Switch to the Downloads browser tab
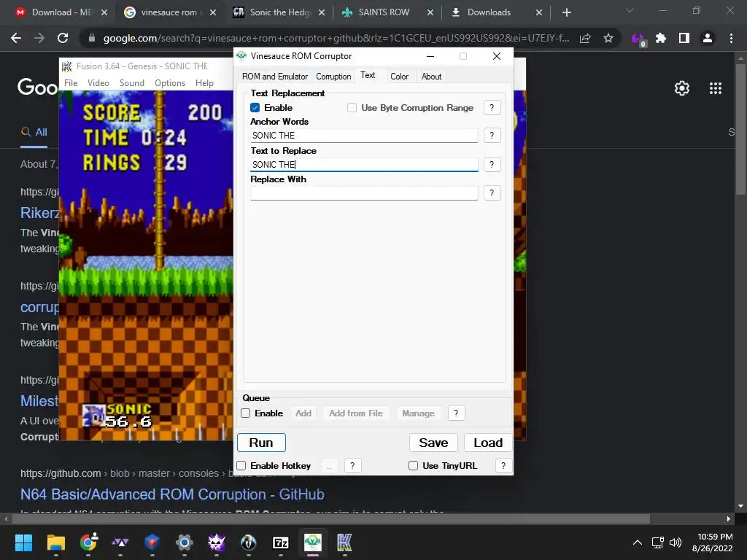 point(489,12)
